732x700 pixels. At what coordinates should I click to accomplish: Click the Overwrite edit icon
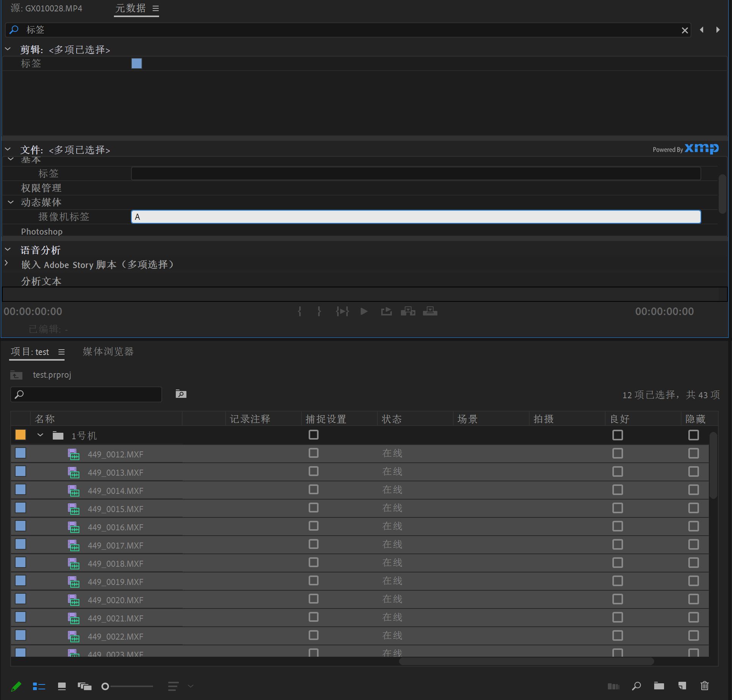point(430,312)
